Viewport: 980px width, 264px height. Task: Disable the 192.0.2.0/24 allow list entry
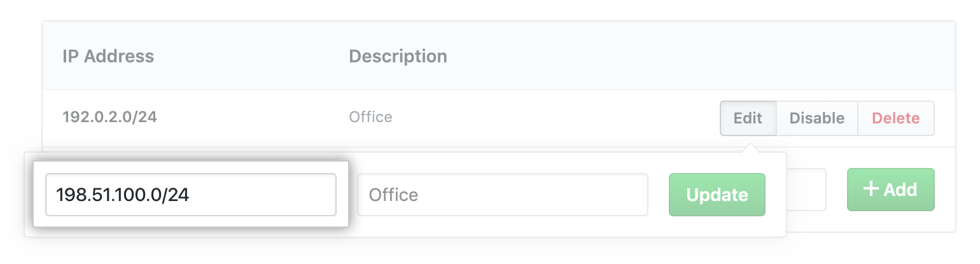[816, 118]
